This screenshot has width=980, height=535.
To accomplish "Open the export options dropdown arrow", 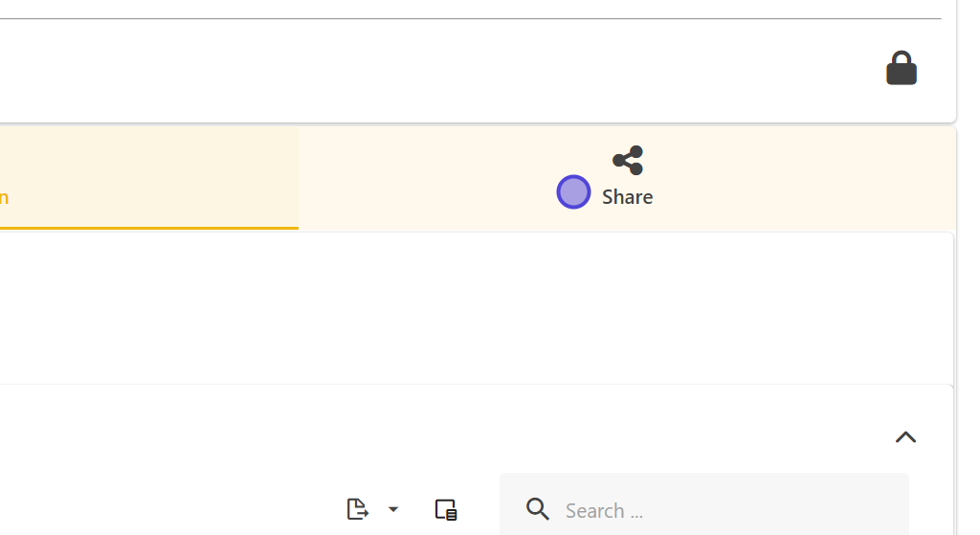I will (x=393, y=509).
